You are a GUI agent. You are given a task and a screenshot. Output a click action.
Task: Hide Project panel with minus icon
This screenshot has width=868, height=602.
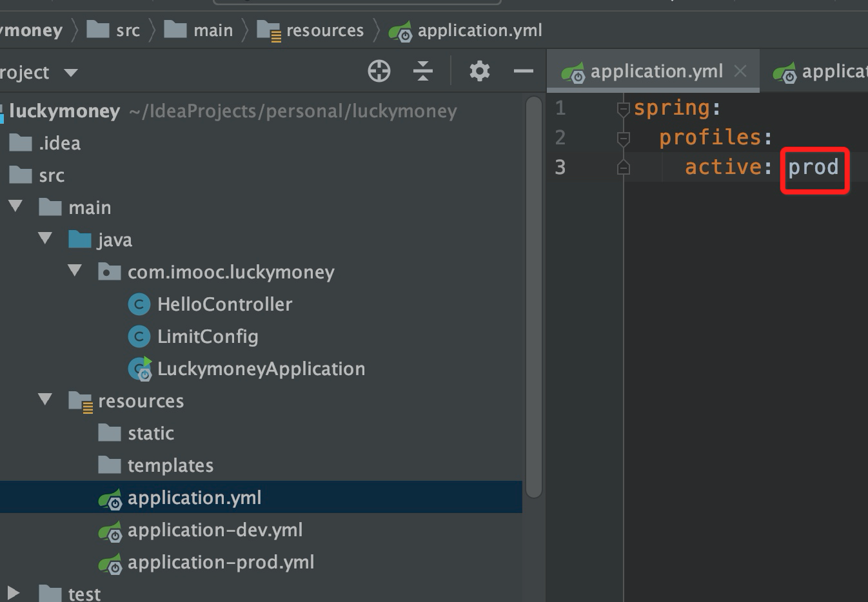pos(524,71)
